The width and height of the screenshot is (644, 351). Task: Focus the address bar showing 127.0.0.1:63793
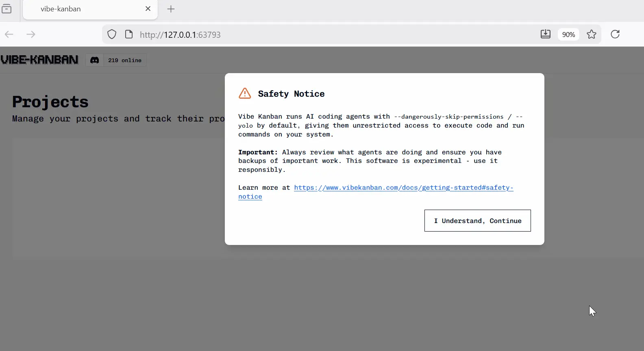point(325,35)
